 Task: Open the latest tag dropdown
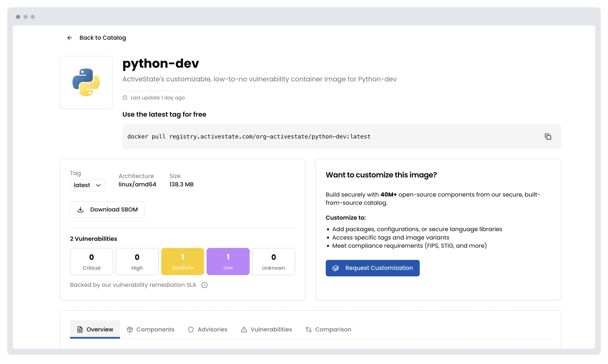coord(87,185)
